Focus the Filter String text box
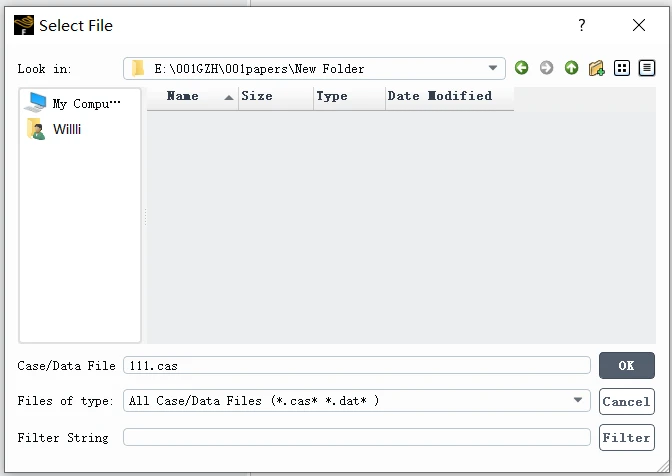 [x=356, y=437]
